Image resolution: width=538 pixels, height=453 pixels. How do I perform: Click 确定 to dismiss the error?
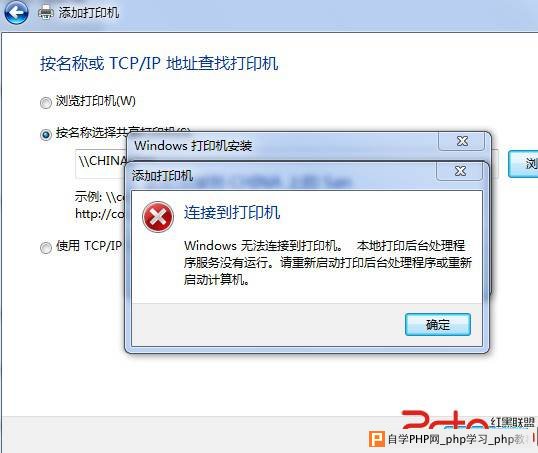pos(438,324)
